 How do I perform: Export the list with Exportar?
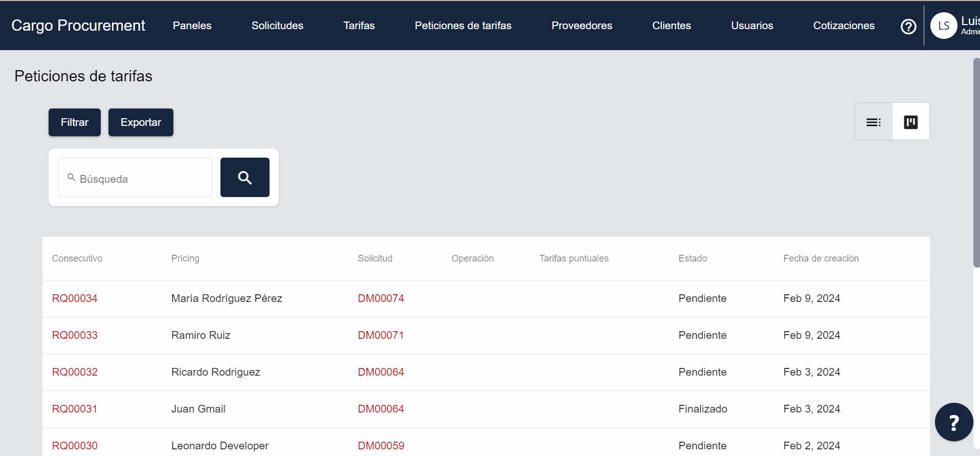(x=141, y=122)
